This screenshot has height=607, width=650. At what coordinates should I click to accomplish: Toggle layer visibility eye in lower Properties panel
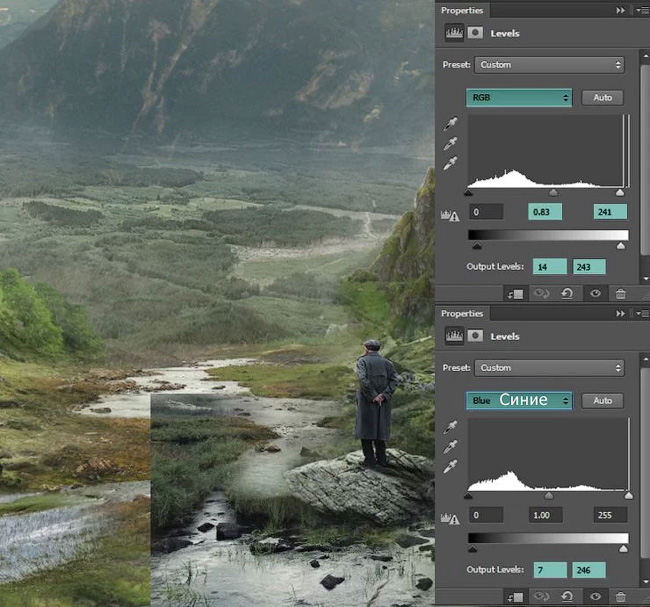(595, 597)
